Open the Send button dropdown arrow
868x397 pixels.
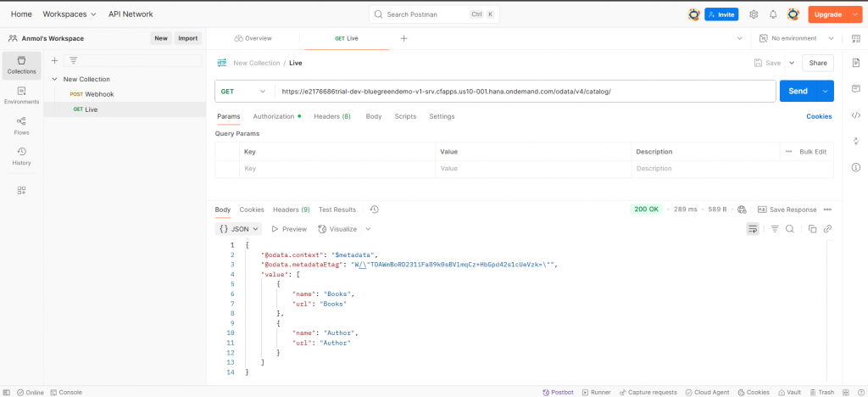click(x=826, y=92)
